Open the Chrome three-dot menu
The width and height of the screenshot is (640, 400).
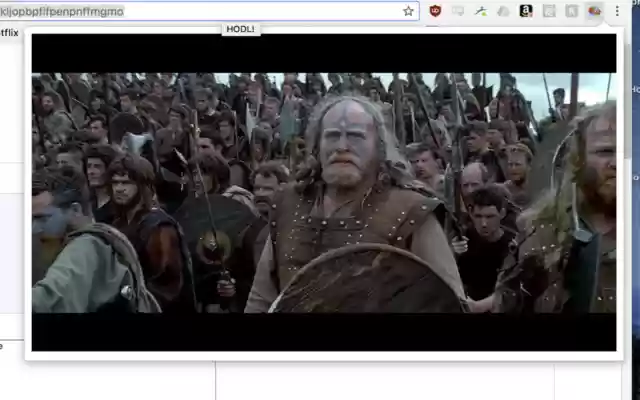tap(617, 11)
